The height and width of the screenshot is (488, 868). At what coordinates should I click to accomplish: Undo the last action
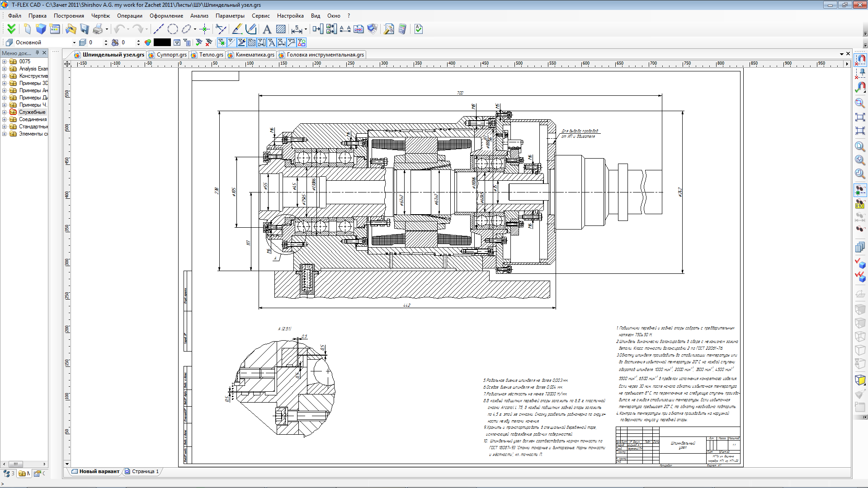119,29
